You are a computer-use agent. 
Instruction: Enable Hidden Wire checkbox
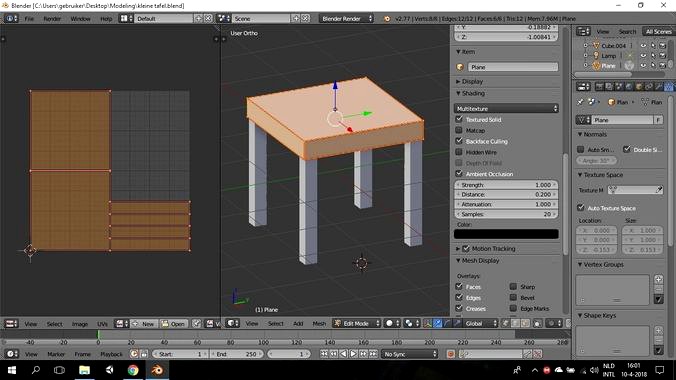[x=459, y=152]
